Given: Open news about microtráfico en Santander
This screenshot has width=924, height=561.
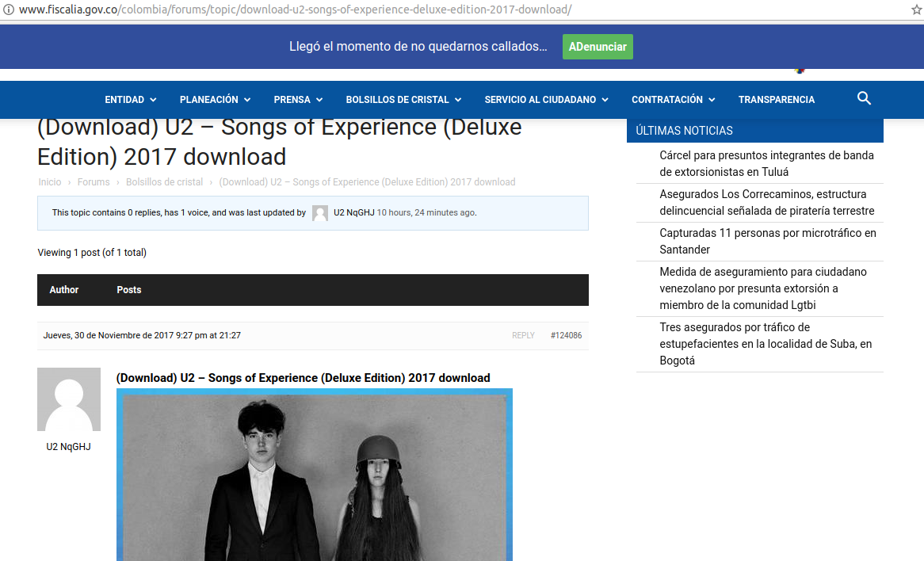Looking at the screenshot, I should point(768,241).
